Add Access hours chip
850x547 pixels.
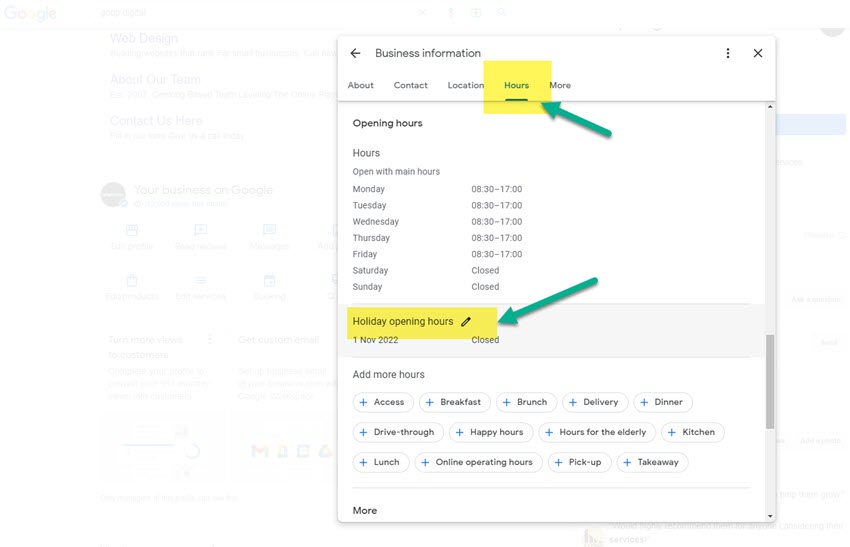pos(381,402)
